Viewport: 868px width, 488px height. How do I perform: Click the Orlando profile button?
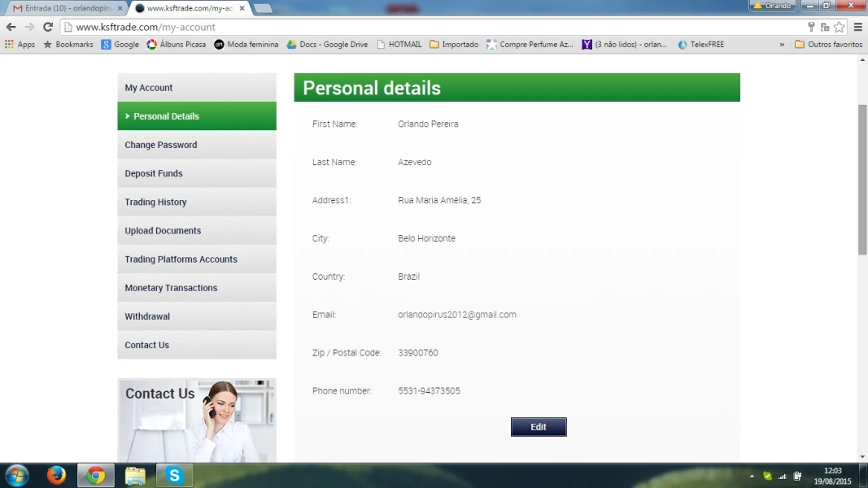773,6
